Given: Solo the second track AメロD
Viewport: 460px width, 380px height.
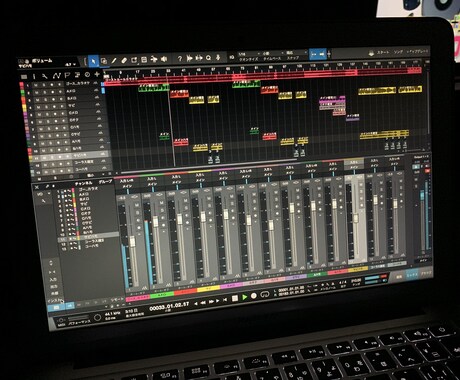Looking at the screenshot, I should pyautogui.click(x=45, y=92).
